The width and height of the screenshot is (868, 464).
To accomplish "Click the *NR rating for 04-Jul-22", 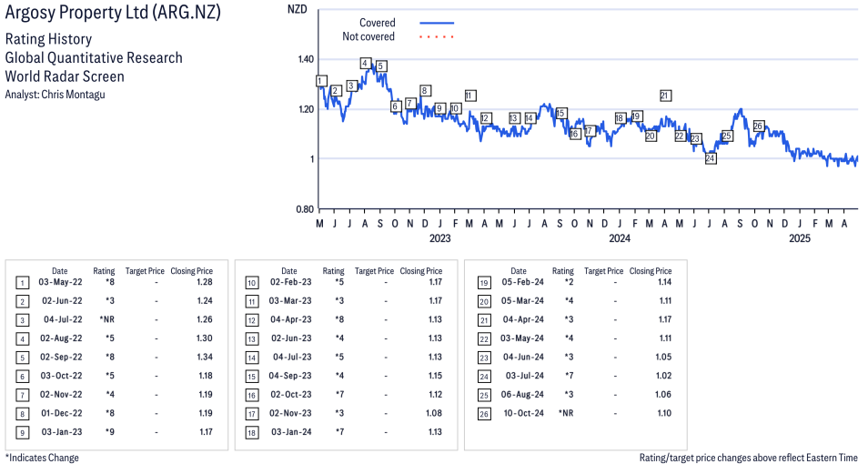I will 106,319.
